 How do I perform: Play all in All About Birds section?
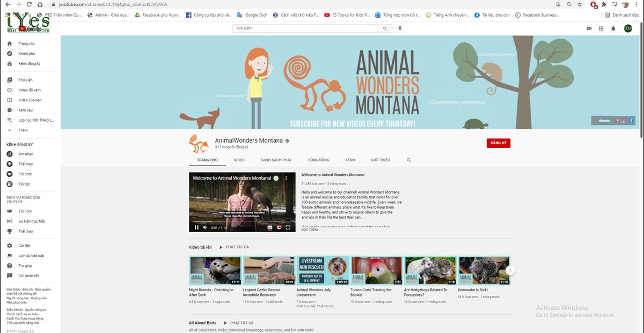(239, 323)
